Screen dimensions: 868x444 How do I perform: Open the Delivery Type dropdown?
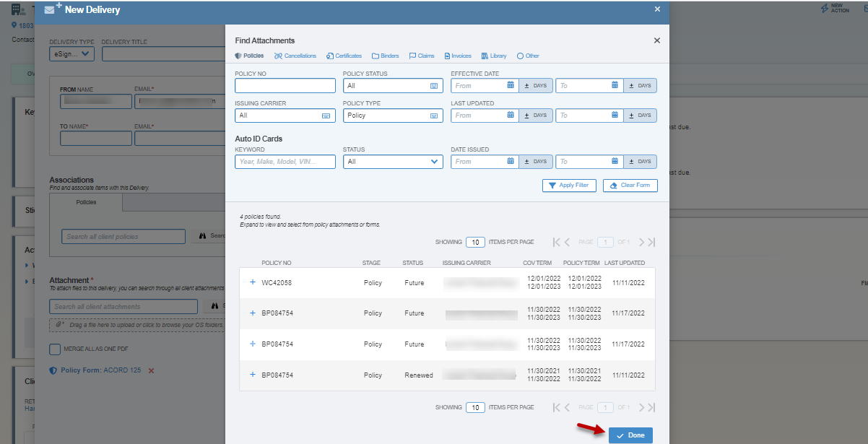[72, 53]
